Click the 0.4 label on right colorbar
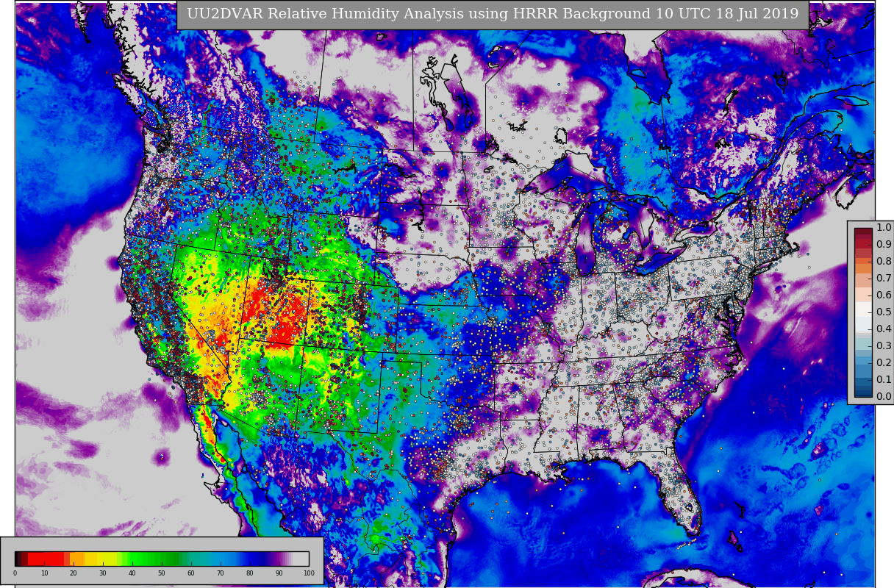 [x=884, y=329]
